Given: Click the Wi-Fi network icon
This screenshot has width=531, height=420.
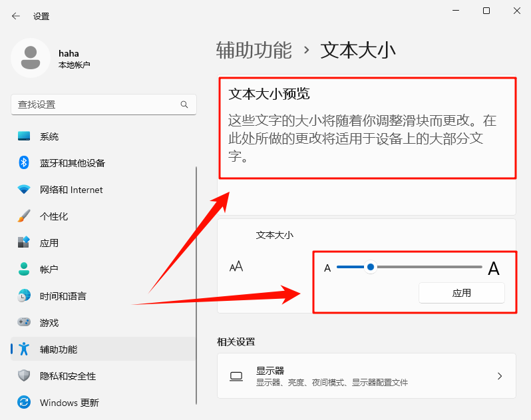Looking at the screenshot, I should [24, 189].
